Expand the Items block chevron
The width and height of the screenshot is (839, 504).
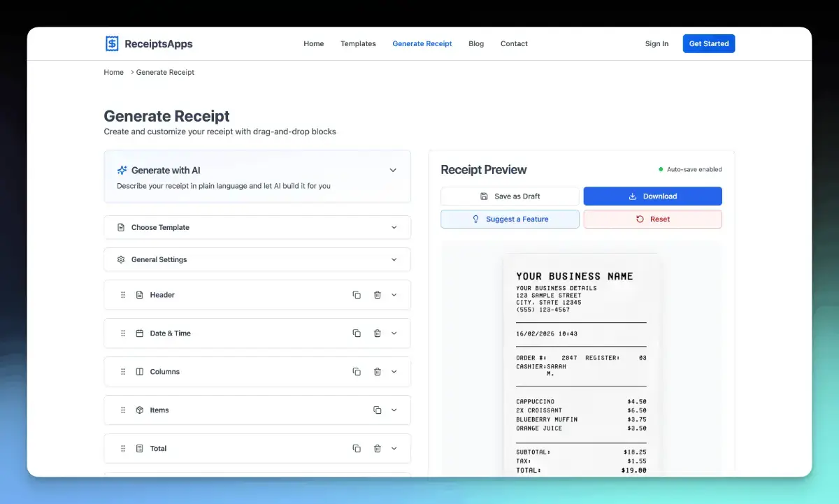pos(394,410)
